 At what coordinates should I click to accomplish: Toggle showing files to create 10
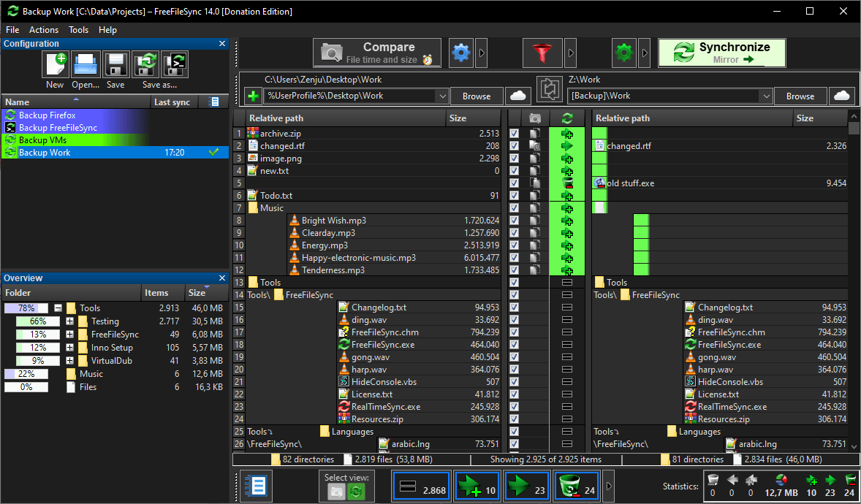coord(477,486)
